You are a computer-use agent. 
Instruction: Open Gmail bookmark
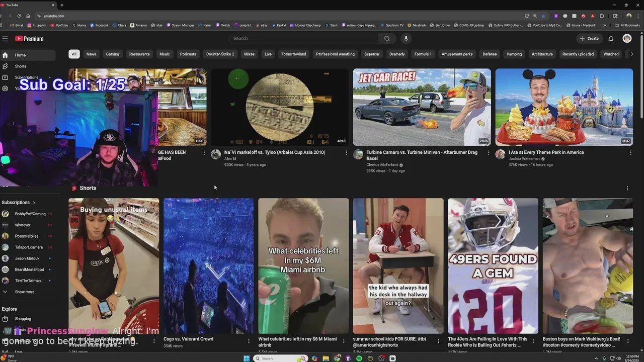(16, 25)
